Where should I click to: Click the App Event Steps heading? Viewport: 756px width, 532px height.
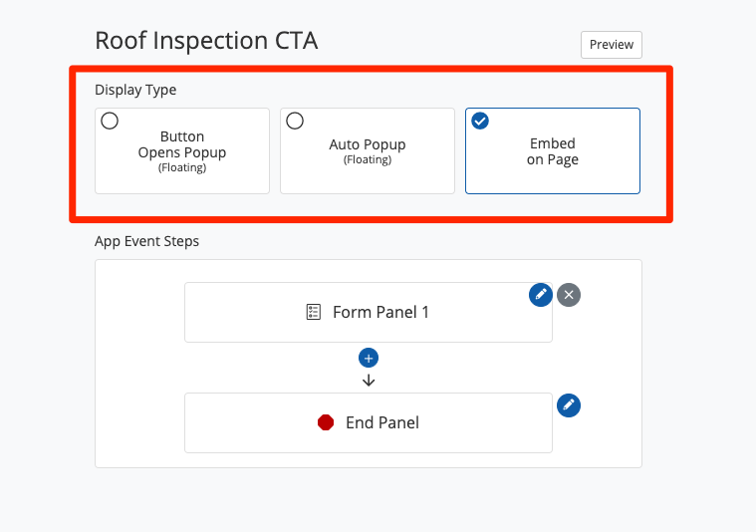tap(146, 241)
